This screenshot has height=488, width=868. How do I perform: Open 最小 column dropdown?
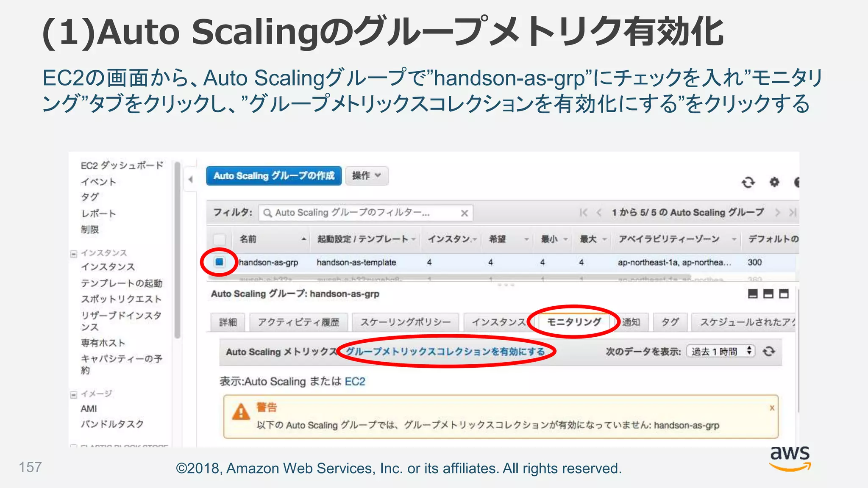point(565,239)
